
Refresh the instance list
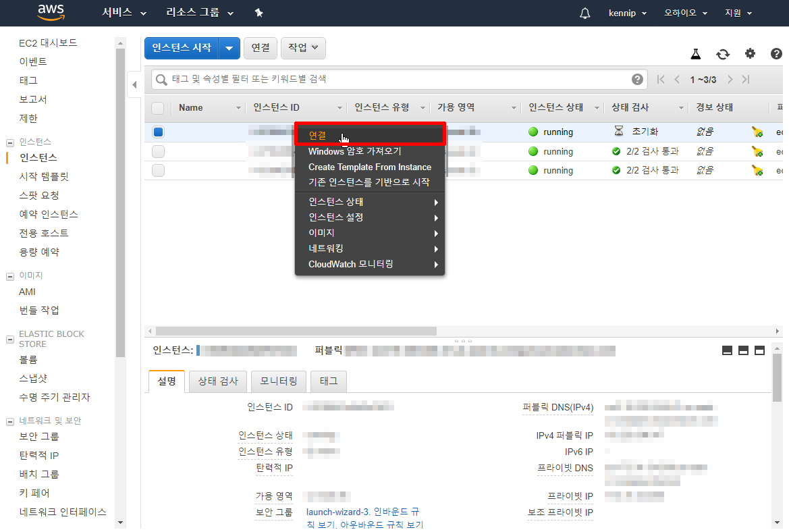click(723, 54)
